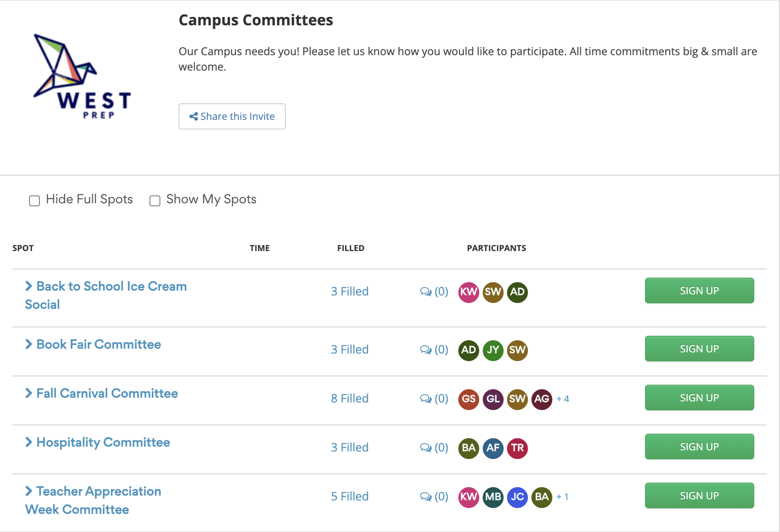Open the Fall Carnival Committee link
This screenshot has height=532, width=780.
[107, 393]
